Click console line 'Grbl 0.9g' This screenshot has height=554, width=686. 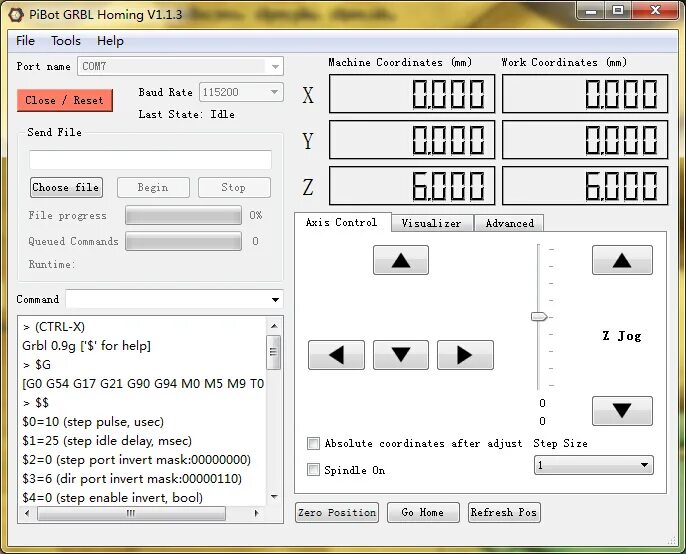click(86, 346)
